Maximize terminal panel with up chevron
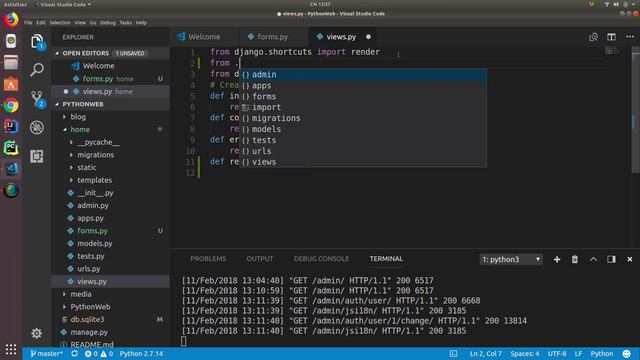 tap(593, 259)
